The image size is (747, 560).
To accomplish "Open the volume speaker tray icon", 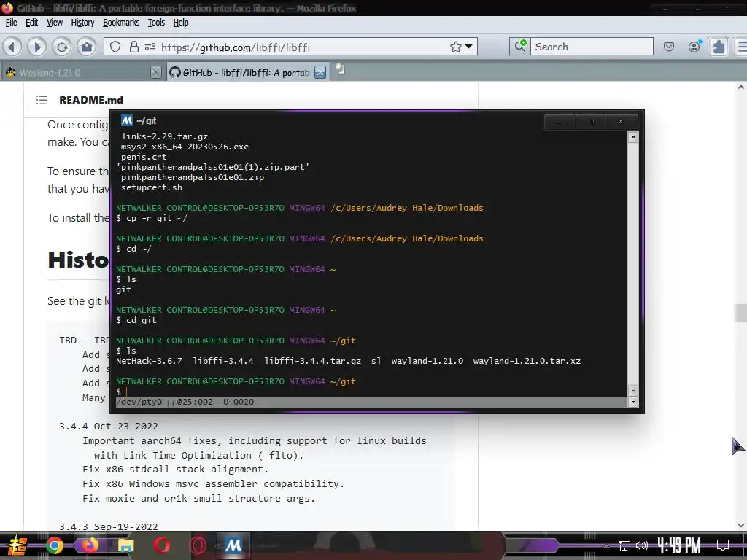I will pos(642,545).
